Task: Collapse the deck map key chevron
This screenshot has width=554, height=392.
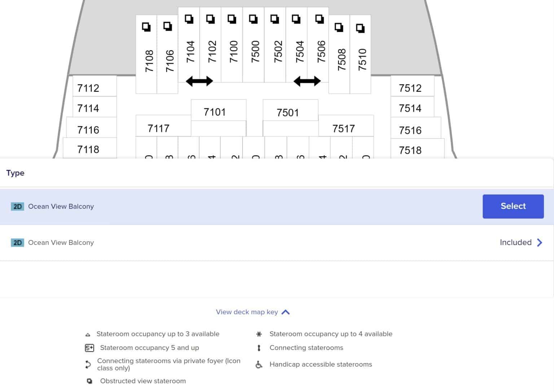Action: [x=286, y=312]
